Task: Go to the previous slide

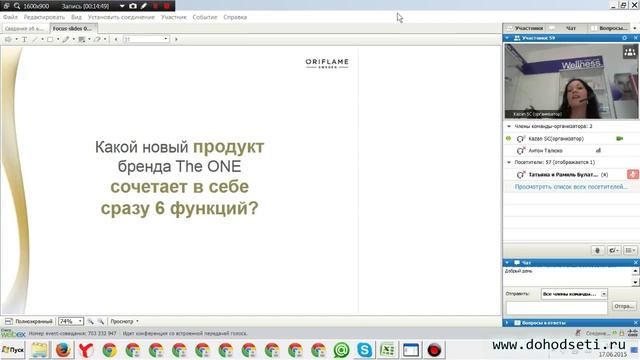Action: pyautogui.click(x=116, y=40)
